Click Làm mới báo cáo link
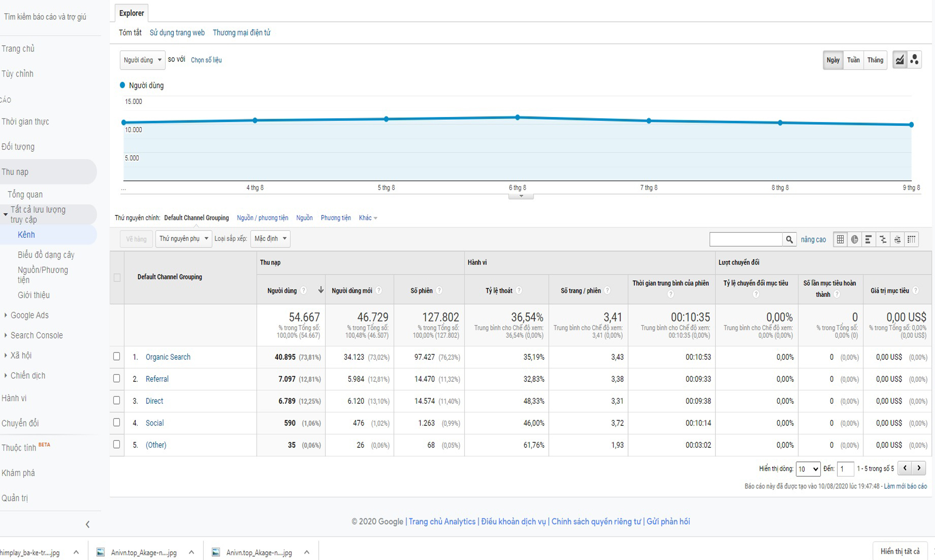935x560 pixels. click(905, 486)
